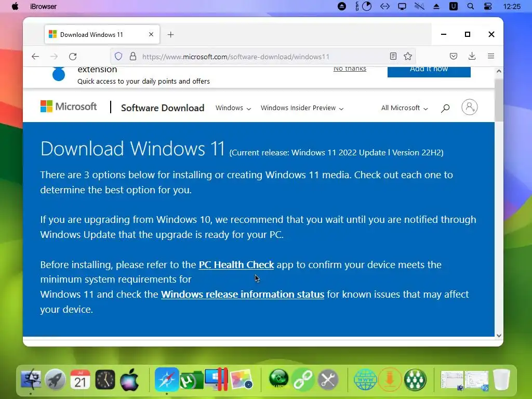Open the blue WWW globe app in the dock
The height and width of the screenshot is (399, 532).
point(365,379)
